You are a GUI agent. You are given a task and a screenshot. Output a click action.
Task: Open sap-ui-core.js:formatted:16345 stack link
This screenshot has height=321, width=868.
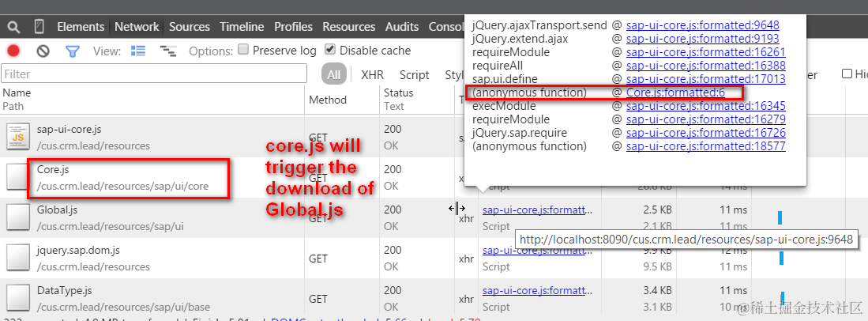(706, 106)
